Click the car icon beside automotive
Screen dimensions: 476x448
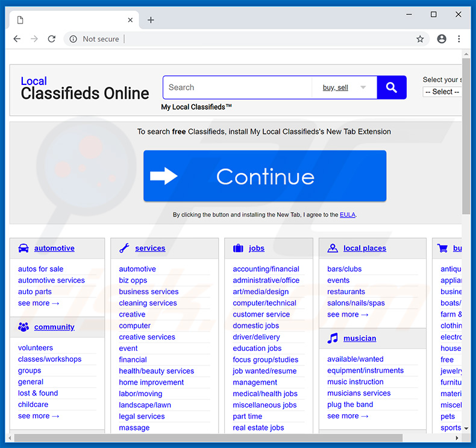click(23, 248)
